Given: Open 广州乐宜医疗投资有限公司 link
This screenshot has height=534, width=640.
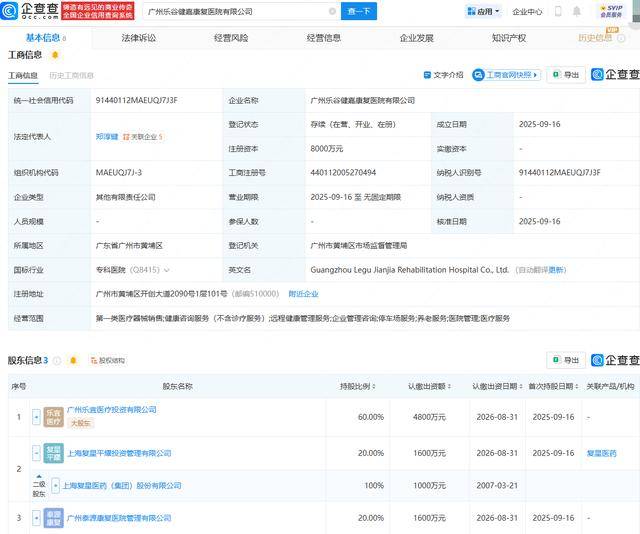Looking at the screenshot, I should click(x=112, y=409).
